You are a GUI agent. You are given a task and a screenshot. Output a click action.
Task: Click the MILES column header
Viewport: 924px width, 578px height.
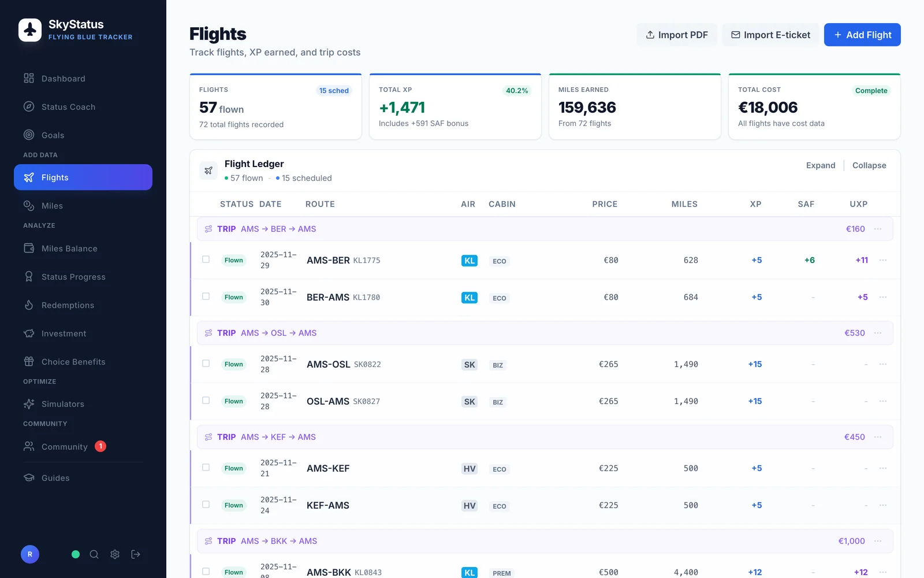tap(684, 204)
